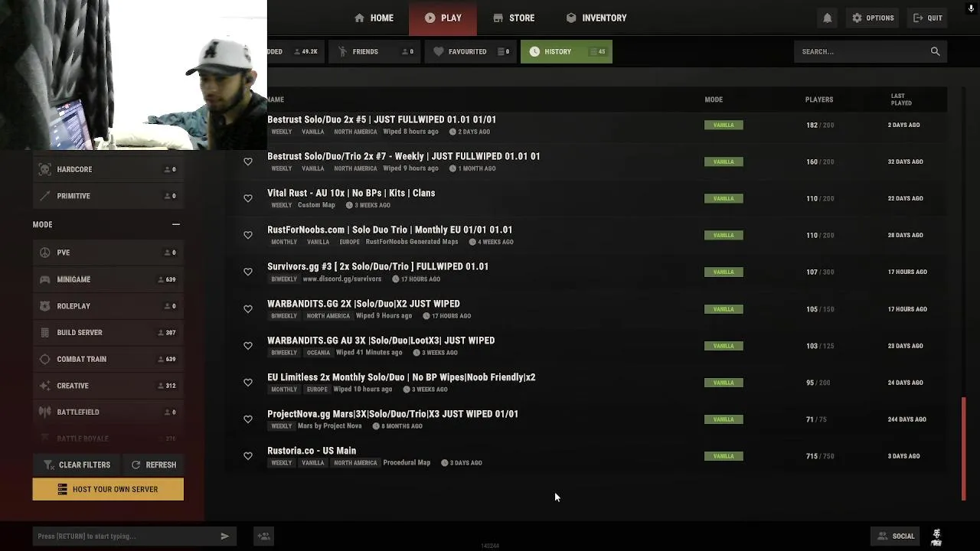Viewport: 980px width, 551px height.
Task: Click the ROLEPLAY masks icon
Action: 44,306
